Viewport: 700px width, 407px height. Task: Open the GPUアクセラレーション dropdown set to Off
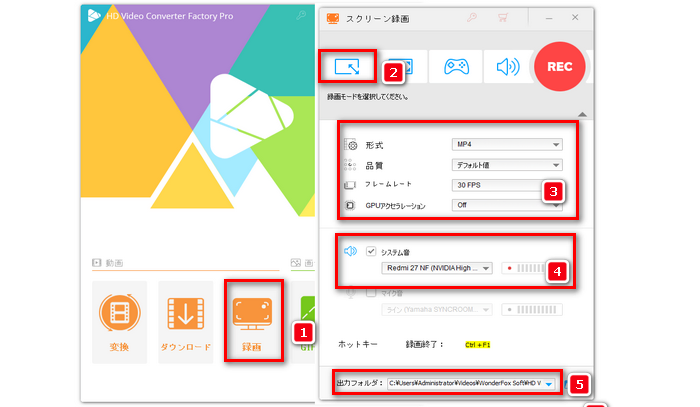click(507, 206)
